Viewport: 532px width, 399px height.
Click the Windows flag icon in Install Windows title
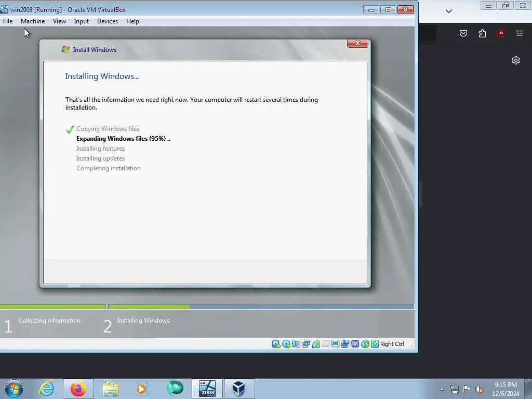pyautogui.click(x=65, y=49)
